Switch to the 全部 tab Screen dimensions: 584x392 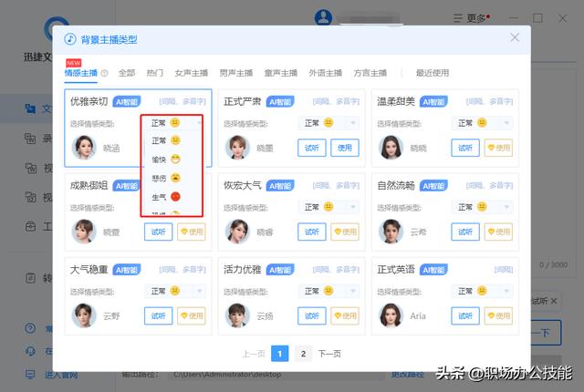coord(127,73)
